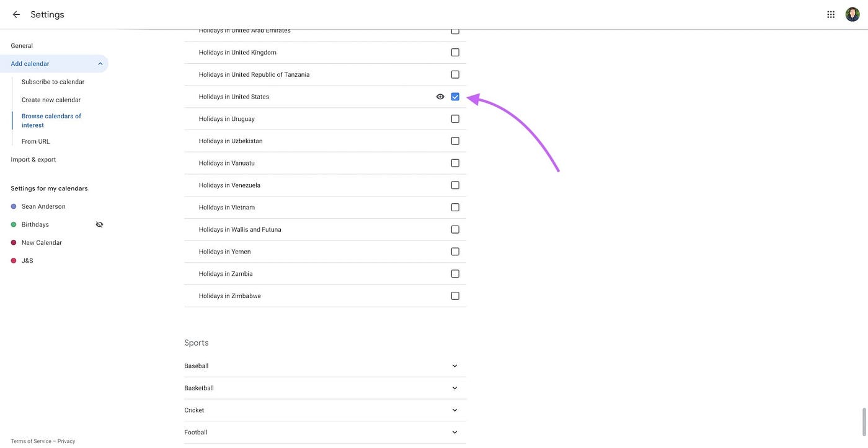The width and height of the screenshot is (868, 448).
Task: Uncheck Holidays in United States
Action: (455, 97)
